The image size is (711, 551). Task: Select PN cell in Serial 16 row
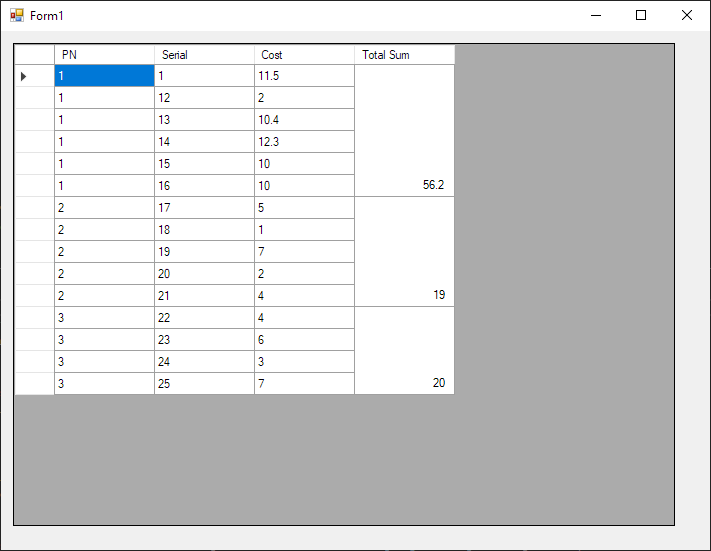click(x=104, y=185)
